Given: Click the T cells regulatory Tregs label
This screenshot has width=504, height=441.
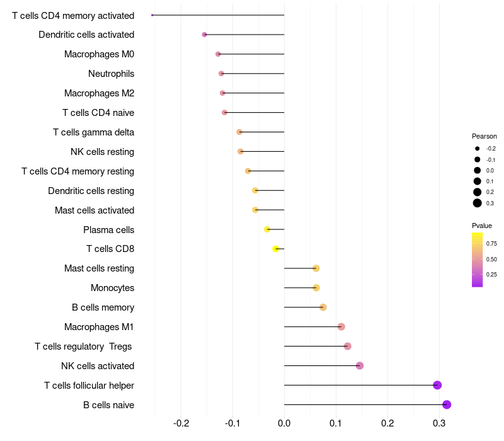Looking at the screenshot, I should point(84,346).
